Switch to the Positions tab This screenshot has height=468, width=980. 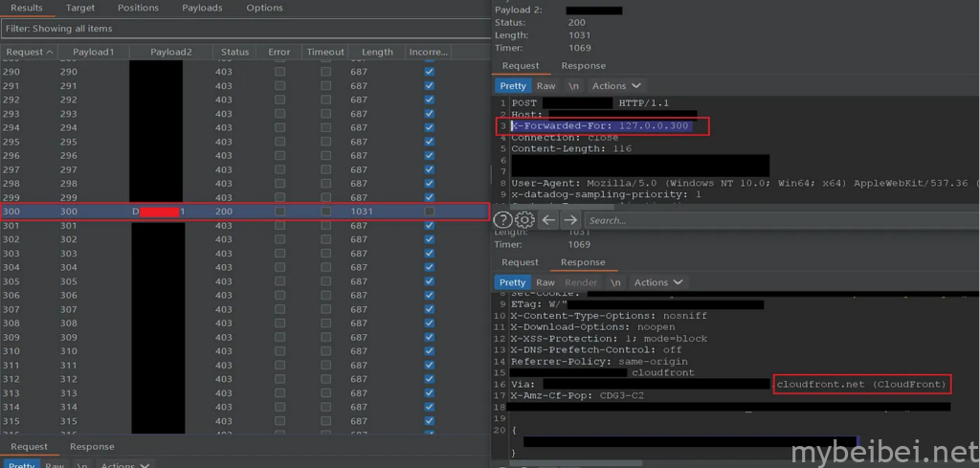pyautogui.click(x=138, y=8)
